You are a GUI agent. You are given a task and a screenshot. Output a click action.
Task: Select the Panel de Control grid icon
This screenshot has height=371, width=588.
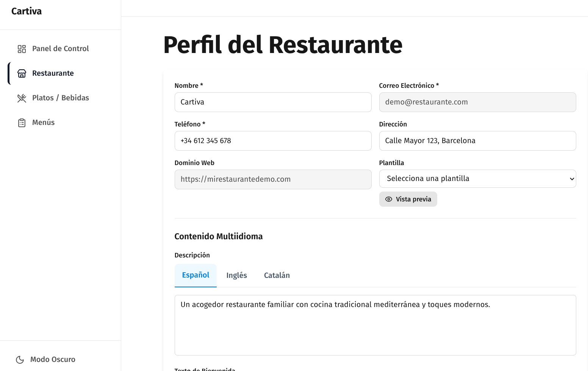(x=22, y=48)
